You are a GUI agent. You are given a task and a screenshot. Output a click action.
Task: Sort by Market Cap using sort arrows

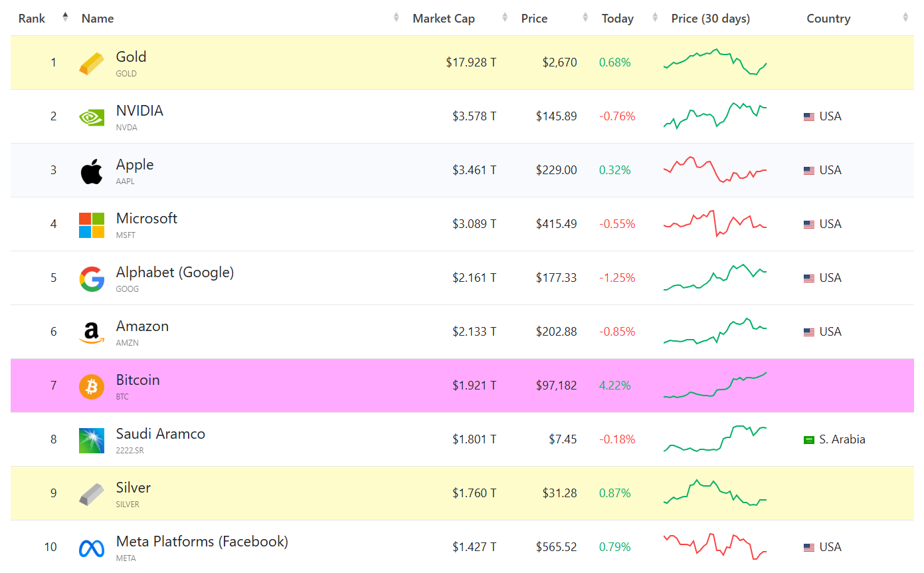coord(505,17)
